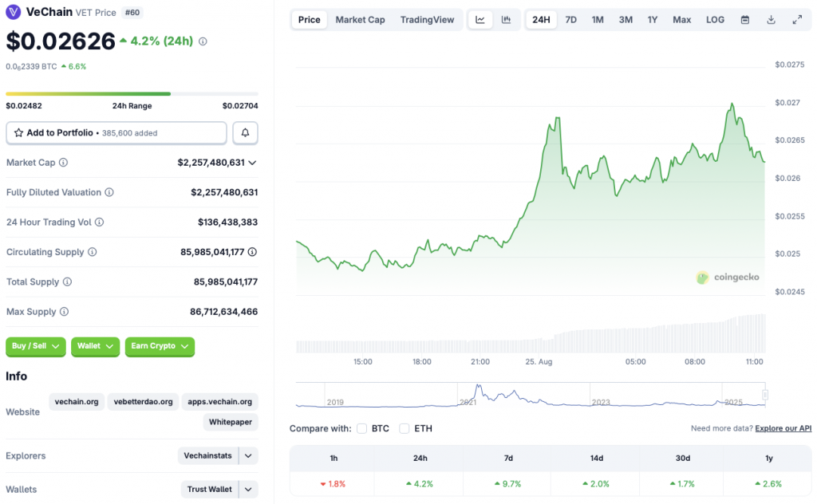
Task: Click the download chart data icon
Action: click(x=772, y=20)
